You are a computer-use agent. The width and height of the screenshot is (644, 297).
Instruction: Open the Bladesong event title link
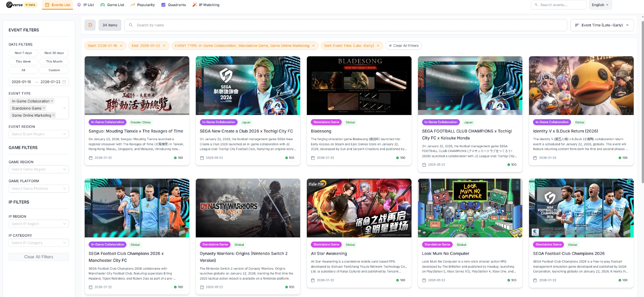321,131
